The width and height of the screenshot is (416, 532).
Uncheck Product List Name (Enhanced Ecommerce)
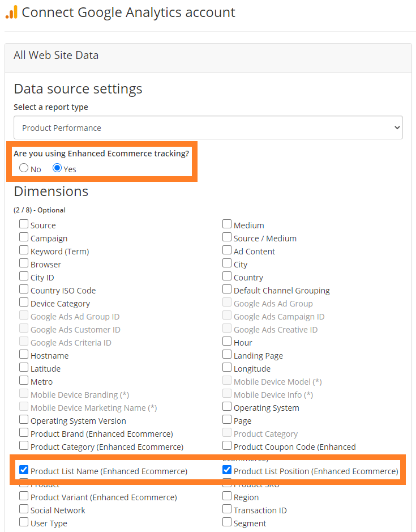click(24, 470)
